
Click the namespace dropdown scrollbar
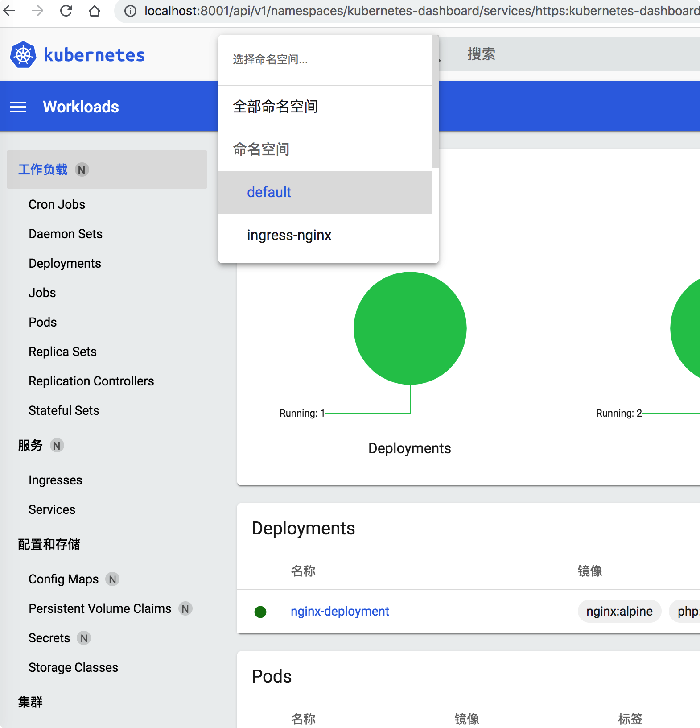click(x=435, y=102)
